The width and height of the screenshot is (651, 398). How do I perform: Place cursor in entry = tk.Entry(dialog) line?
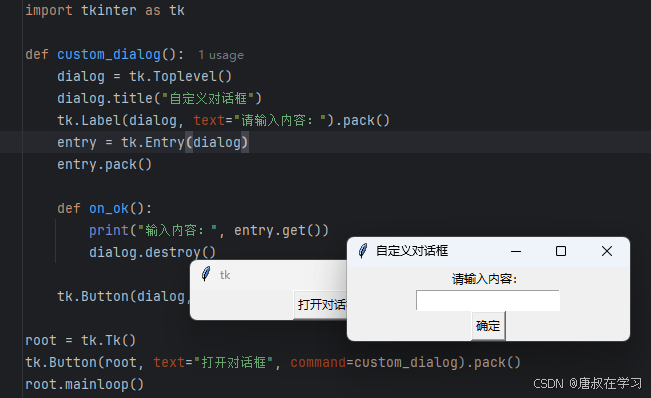pos(152,142)
